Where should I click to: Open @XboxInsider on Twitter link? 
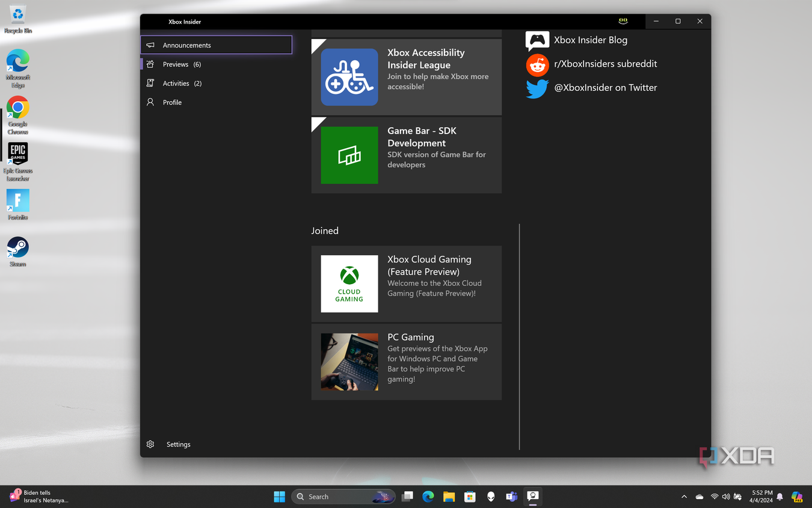click(x=605, y=88)
